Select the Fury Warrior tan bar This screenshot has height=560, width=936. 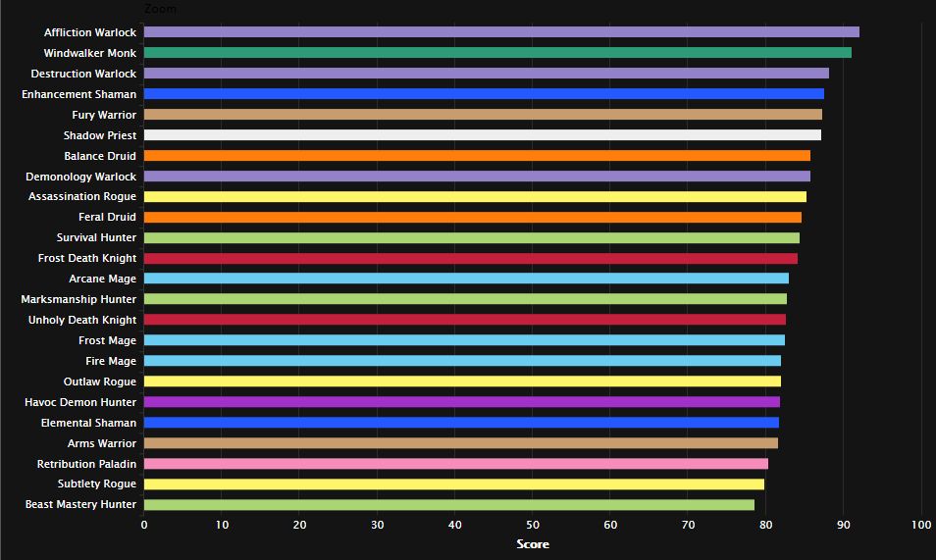click(483, 115)
